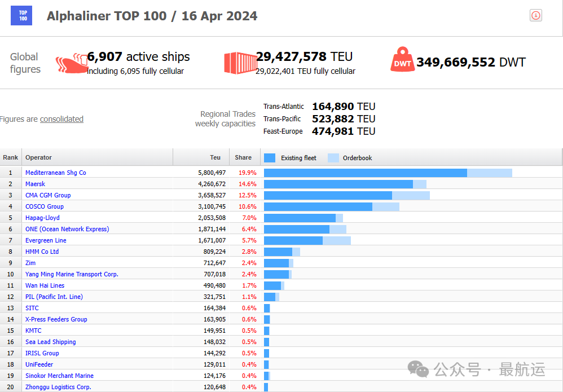Click Mediterranean Shg Co orderbook bar segment

(x=490, y=173)
